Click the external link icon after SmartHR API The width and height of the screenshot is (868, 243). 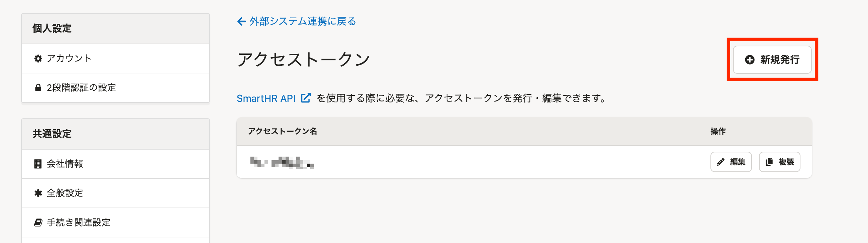coord(306,98)
